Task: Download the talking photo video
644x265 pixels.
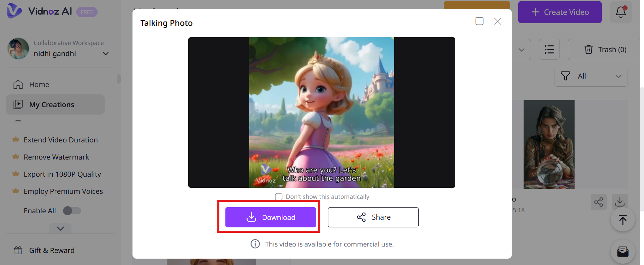Action: (x=271, y=217)
